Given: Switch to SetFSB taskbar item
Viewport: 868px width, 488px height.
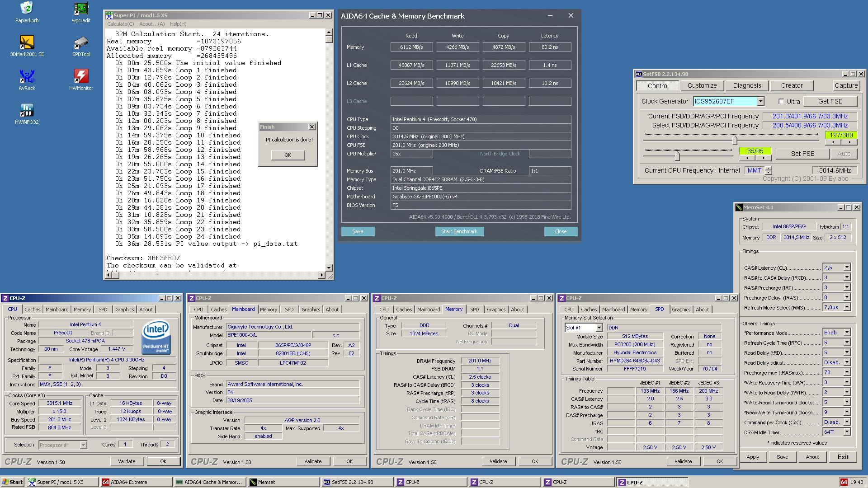Looking at the screenshot, I should 358,482.
